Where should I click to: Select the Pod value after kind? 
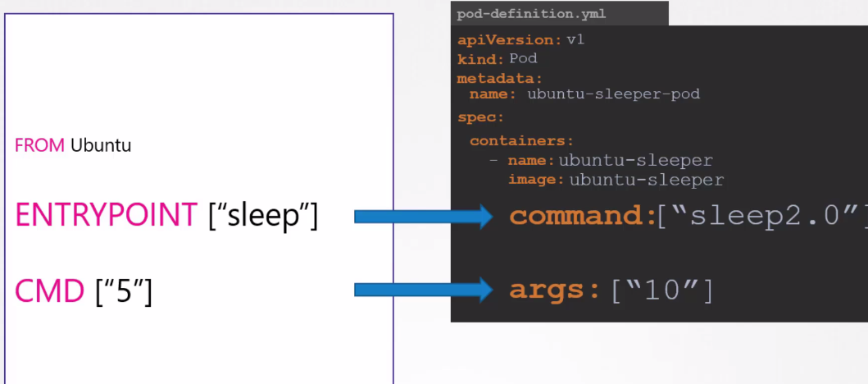[x=523, y=59]
